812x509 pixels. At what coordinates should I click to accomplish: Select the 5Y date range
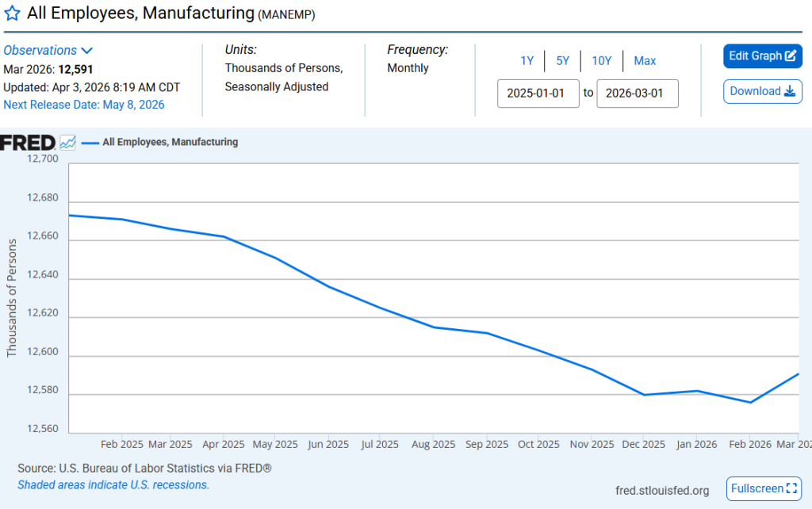click(562, 60)
